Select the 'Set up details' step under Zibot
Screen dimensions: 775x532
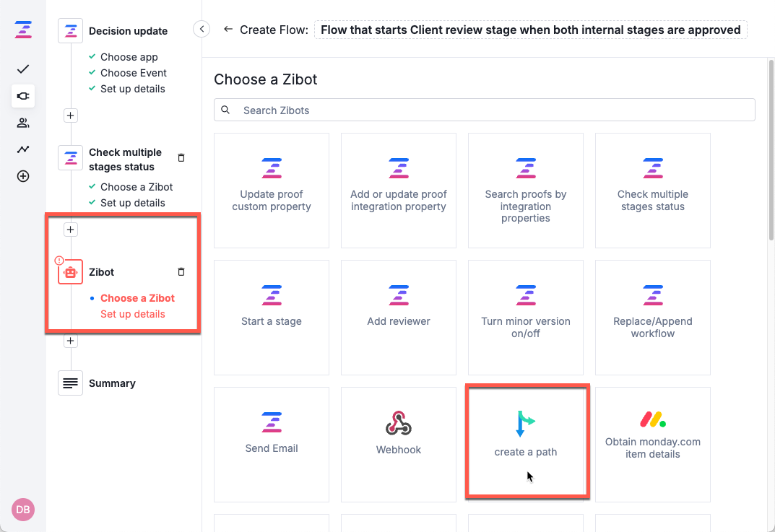click(133, 314)
